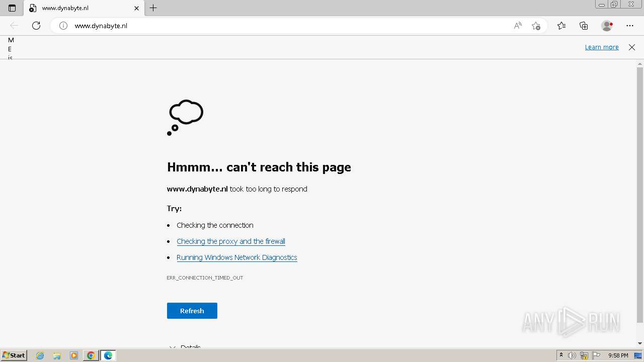This screenshot has width=644, height=362.
Task: Click the scrollbar down arrow
Action: click(x=640, y=343)
